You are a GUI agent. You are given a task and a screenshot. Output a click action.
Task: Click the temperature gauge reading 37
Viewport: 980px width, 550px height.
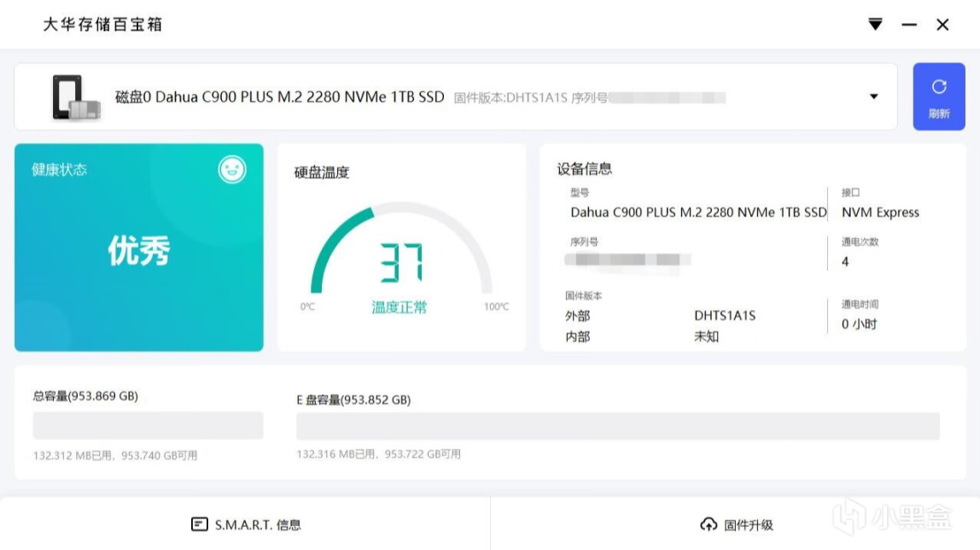(401, 263)
